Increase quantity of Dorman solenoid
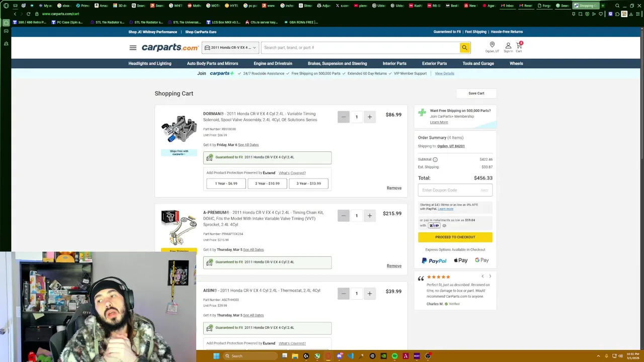The width and height of the screenshot is (644, 362). [369, 117]
